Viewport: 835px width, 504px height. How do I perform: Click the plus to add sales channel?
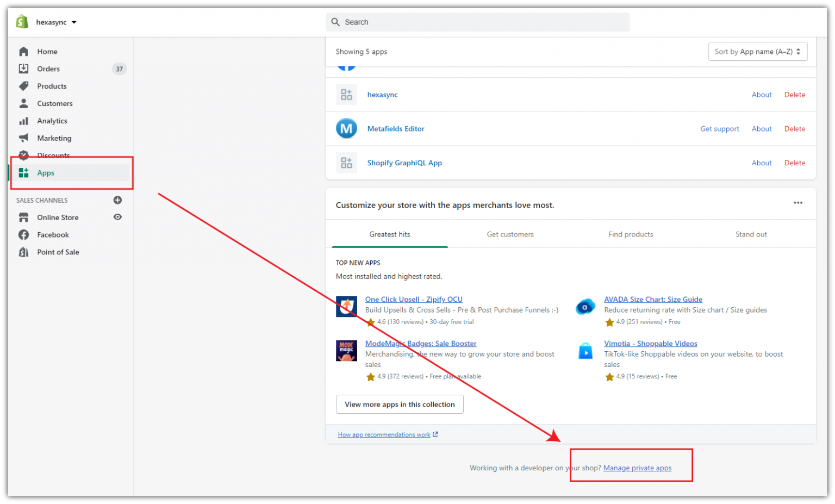tap(117, 200)
